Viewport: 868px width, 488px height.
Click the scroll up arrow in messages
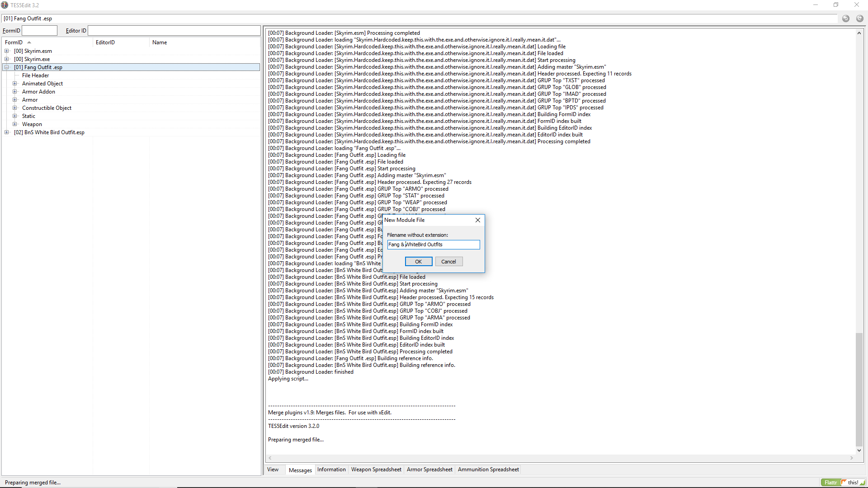(859, 33)
